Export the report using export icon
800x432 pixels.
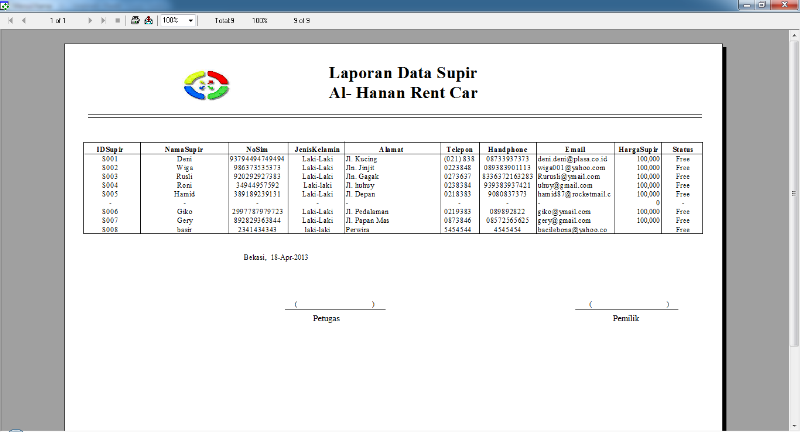[148, 20]
